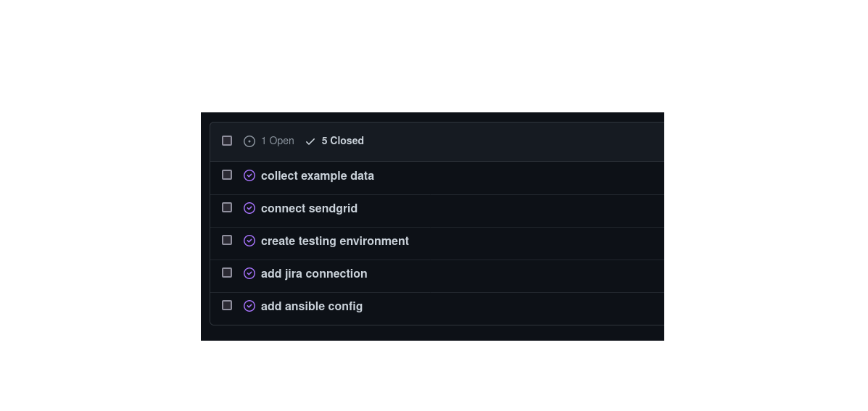Viewport: 868px width, 411px height.
Task: Switch to the '5 Closed' issues filter
Action: pos(342,141)
